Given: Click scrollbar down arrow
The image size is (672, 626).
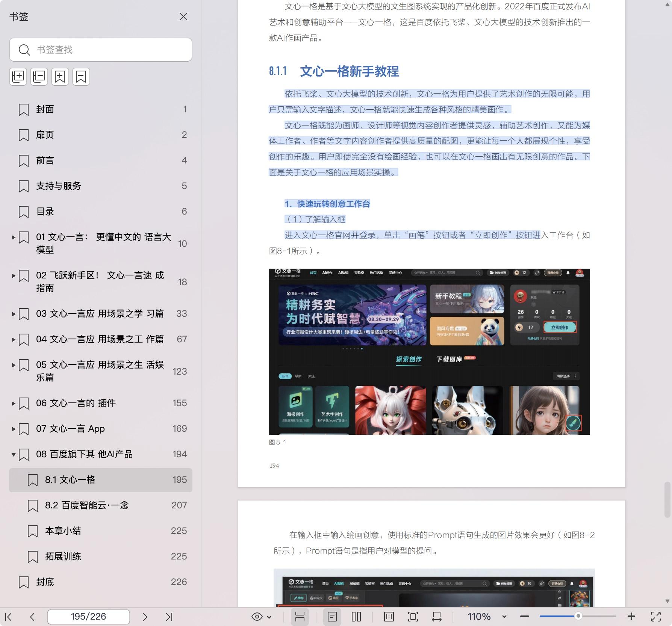Looking at the screenshot, I should [667, 601].
